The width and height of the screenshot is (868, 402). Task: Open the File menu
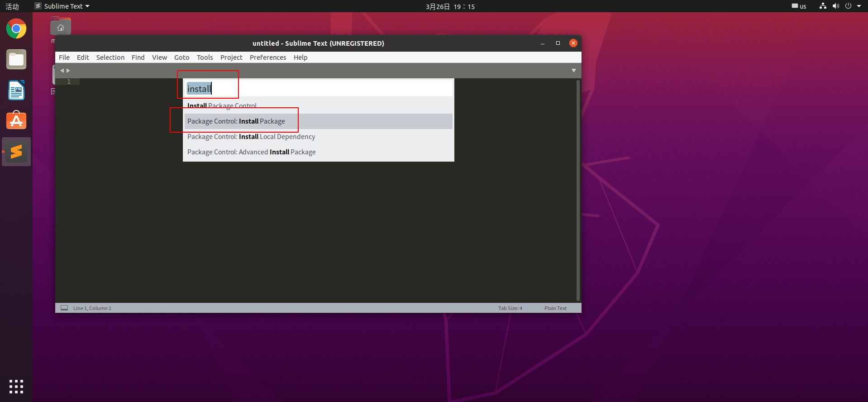64,57
